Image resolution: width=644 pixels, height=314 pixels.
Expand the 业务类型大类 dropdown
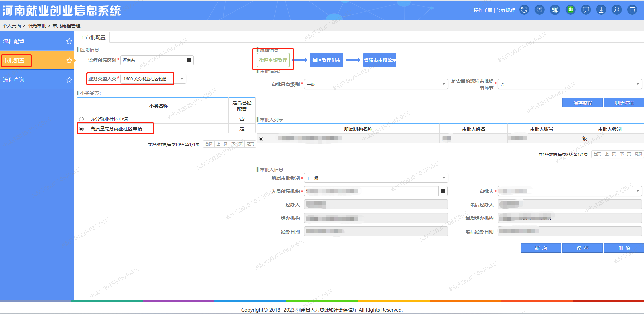[182, 79]
